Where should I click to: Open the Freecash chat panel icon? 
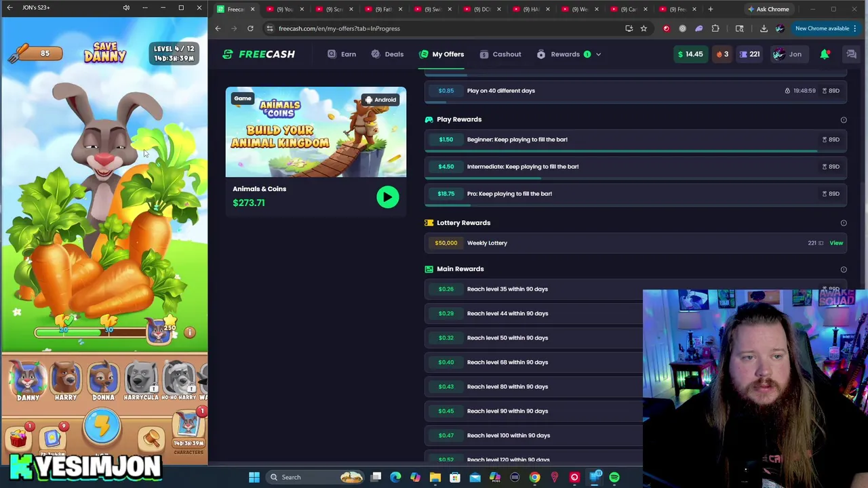(x=851, y=54)
